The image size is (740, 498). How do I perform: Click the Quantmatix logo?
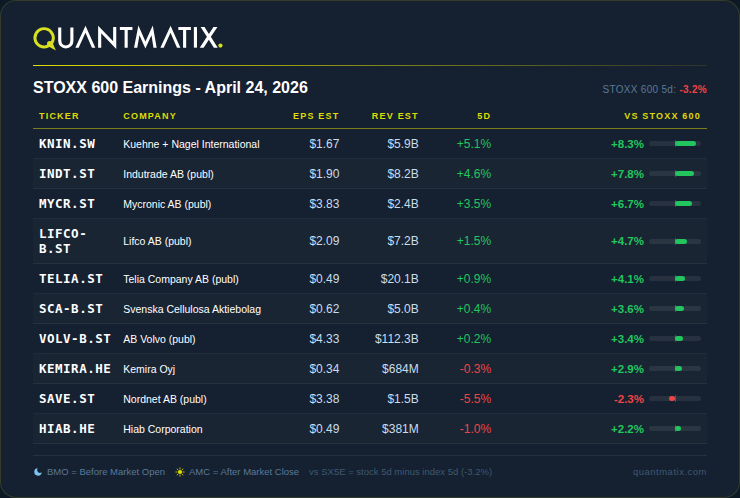(x=128, y=38)
